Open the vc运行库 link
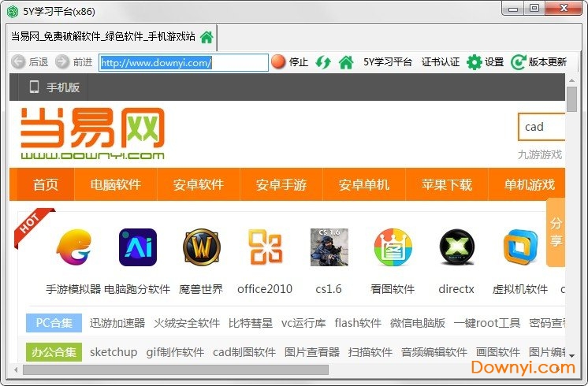 tap(303, 323)
